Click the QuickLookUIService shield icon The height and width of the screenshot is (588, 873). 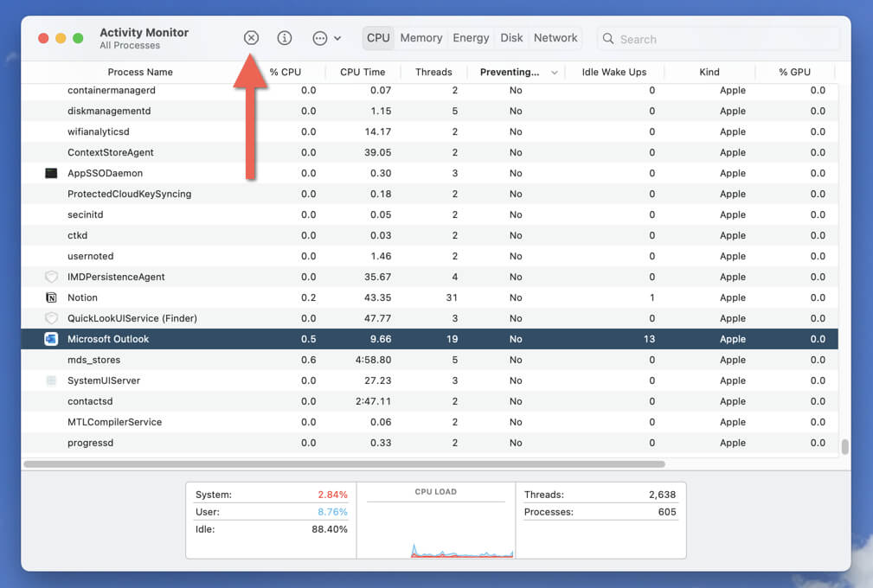pyautogui.click(x=51, y=318)
